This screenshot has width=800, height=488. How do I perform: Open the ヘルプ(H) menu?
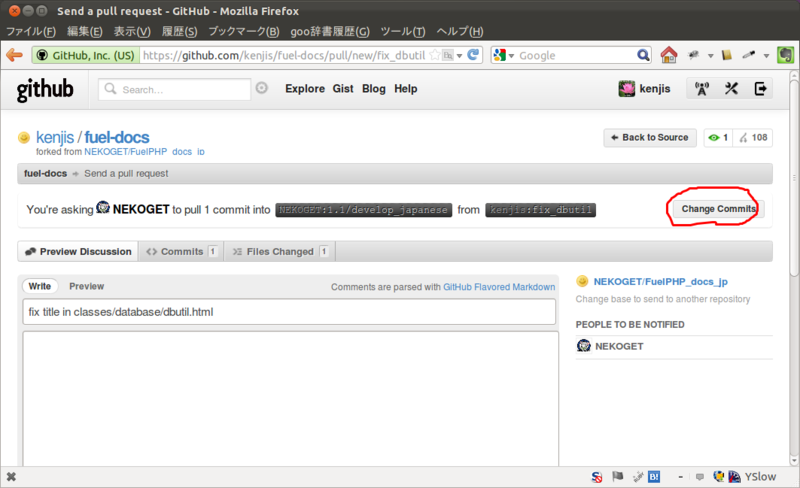tap(459, 32)
